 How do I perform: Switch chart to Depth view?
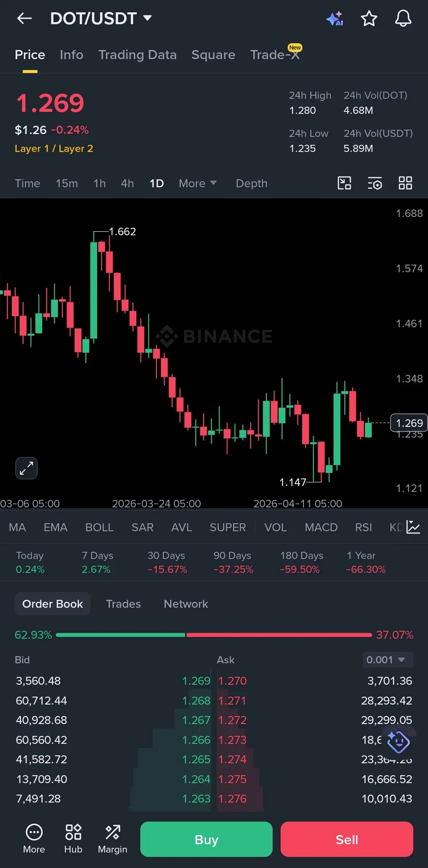(x=252, y=183)
